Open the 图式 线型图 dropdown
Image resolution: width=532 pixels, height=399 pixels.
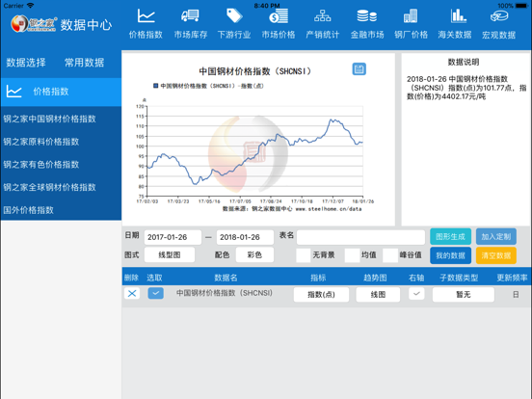coord(170,254)
